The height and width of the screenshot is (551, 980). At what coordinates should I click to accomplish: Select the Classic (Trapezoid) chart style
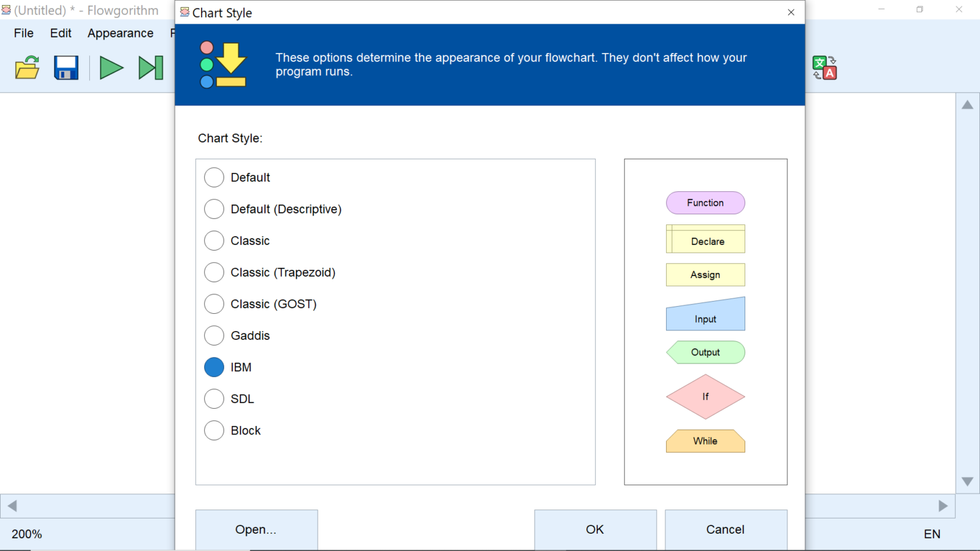(x=214, y=272)
